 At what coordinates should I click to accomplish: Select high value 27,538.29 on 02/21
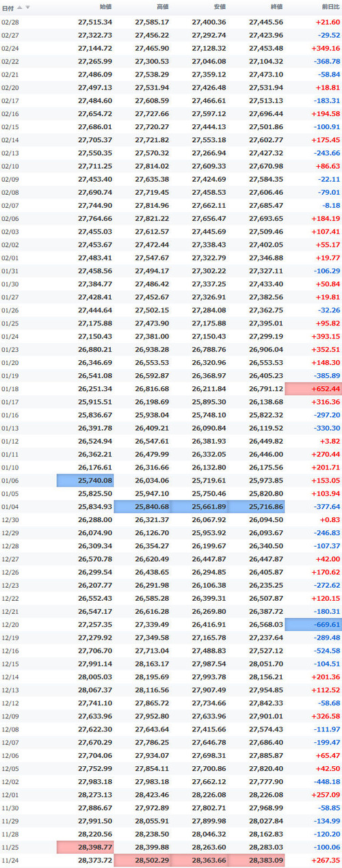point(152,73)
